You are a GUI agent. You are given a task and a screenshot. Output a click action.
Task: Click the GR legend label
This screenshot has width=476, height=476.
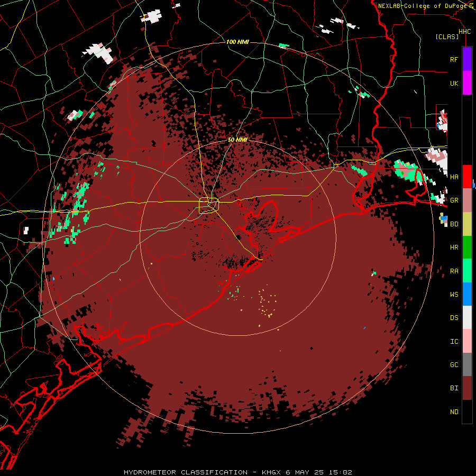click(454, 200)
